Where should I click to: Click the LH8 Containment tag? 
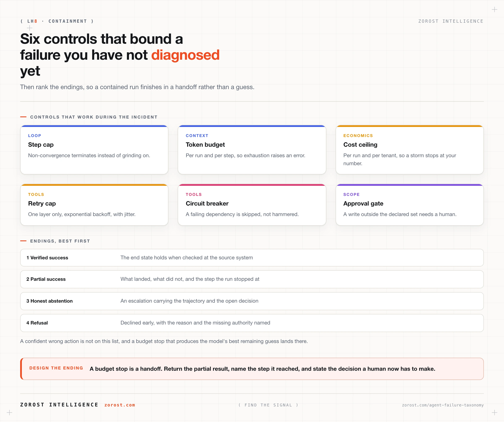(x=57, y=21)
